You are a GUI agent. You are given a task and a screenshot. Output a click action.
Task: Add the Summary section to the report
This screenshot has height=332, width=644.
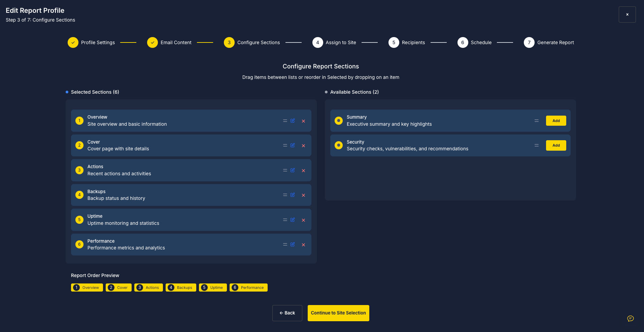coord(556,121)
